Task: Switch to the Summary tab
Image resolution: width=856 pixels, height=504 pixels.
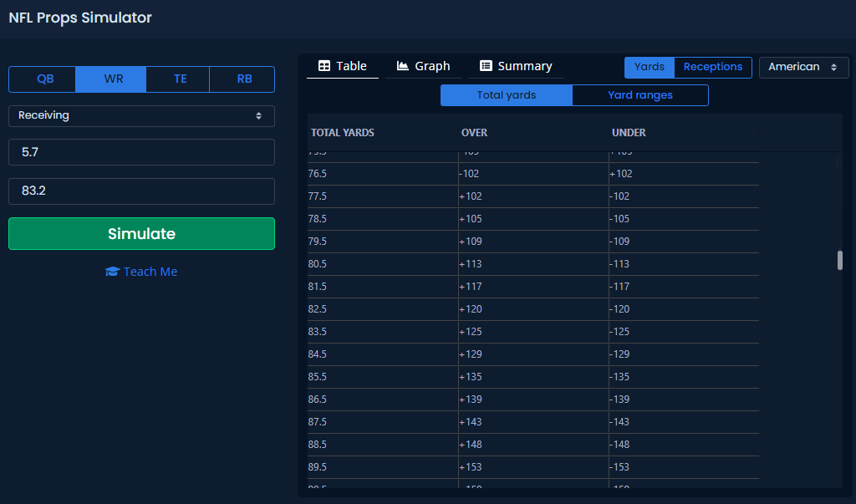Action: pos(516,66)
